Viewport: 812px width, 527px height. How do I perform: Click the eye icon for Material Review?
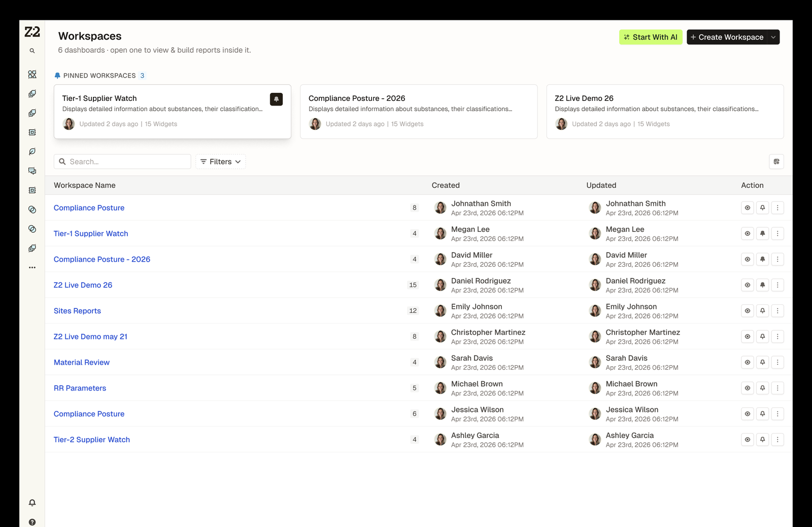click(748, 362)
